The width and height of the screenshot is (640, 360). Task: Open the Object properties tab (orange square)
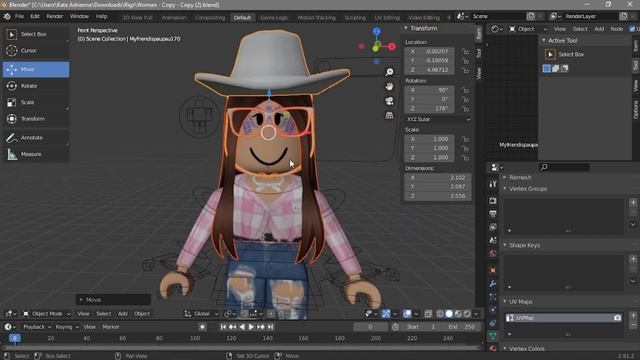click(x=493, y=270)
